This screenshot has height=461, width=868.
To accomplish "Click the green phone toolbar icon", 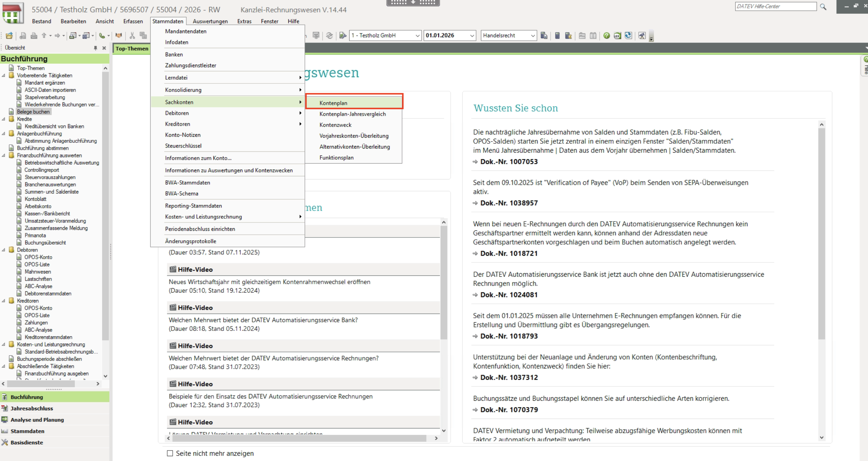I will (102, 35).
